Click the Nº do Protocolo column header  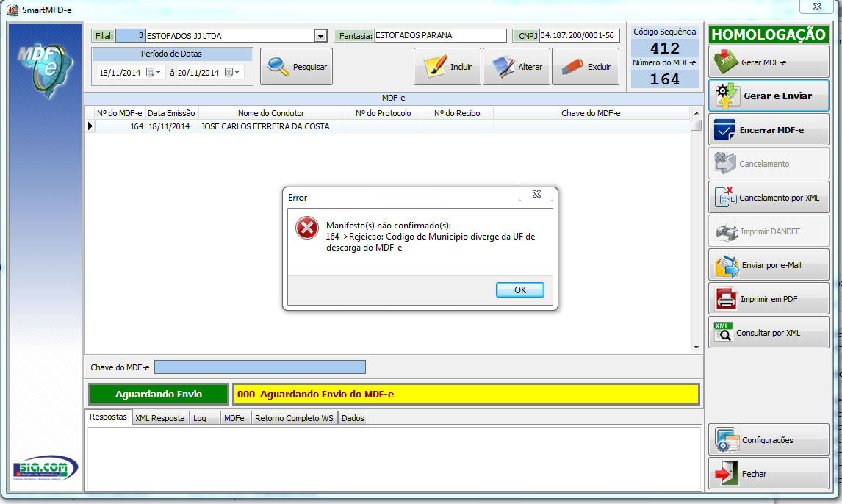(384, 113)
